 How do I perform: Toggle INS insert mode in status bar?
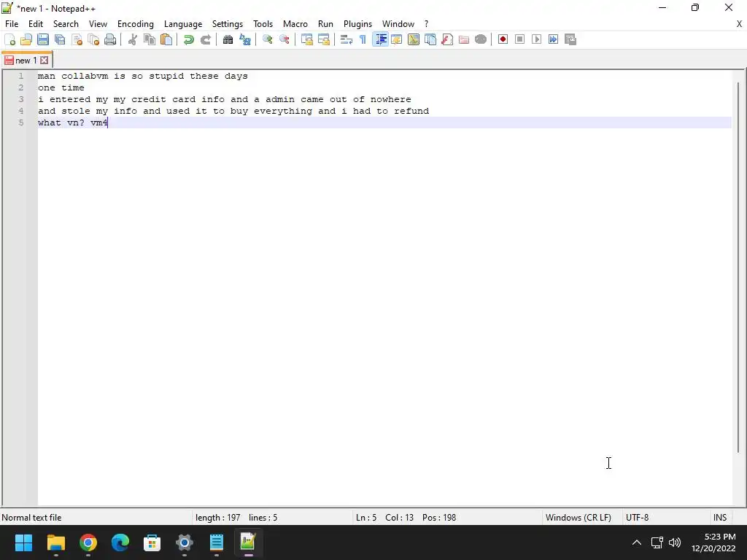[719, 518]
